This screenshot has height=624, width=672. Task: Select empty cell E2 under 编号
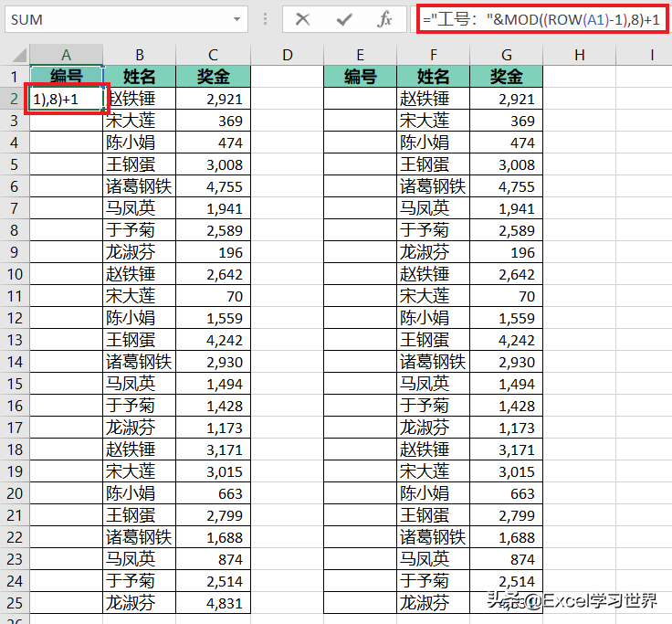[x=360, y=99]
